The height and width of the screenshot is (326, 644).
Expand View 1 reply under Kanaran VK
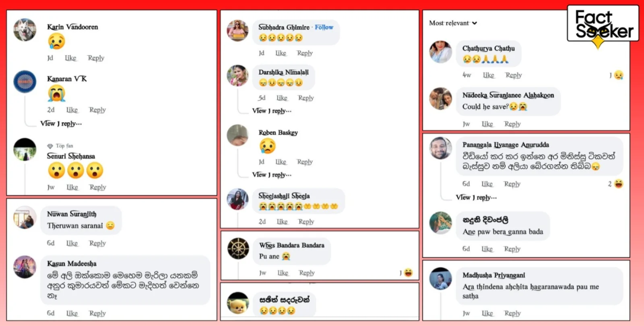[61, 123]
